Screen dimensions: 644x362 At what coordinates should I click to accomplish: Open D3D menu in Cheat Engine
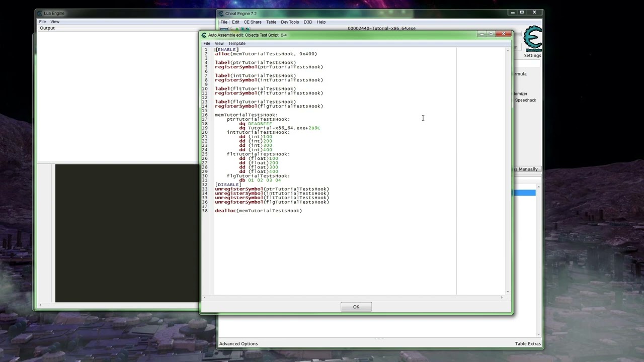click(x=308, y=22)
